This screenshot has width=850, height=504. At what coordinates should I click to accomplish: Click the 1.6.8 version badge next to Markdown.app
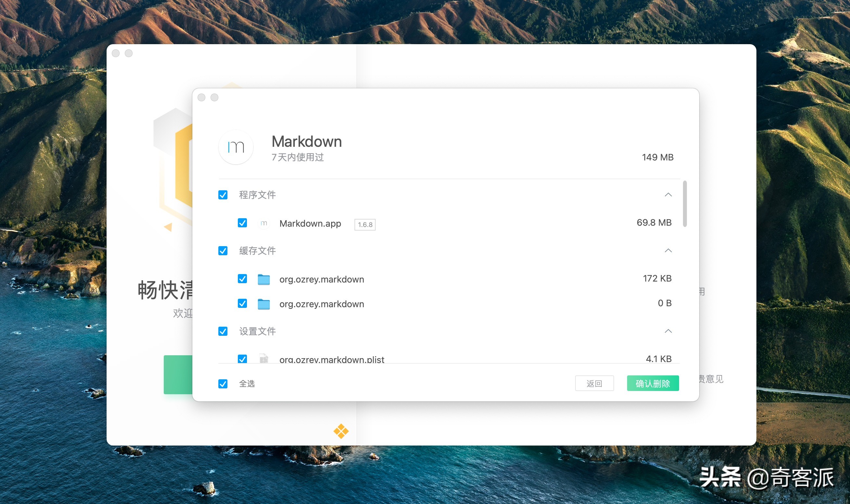click(x=365, y=224)
